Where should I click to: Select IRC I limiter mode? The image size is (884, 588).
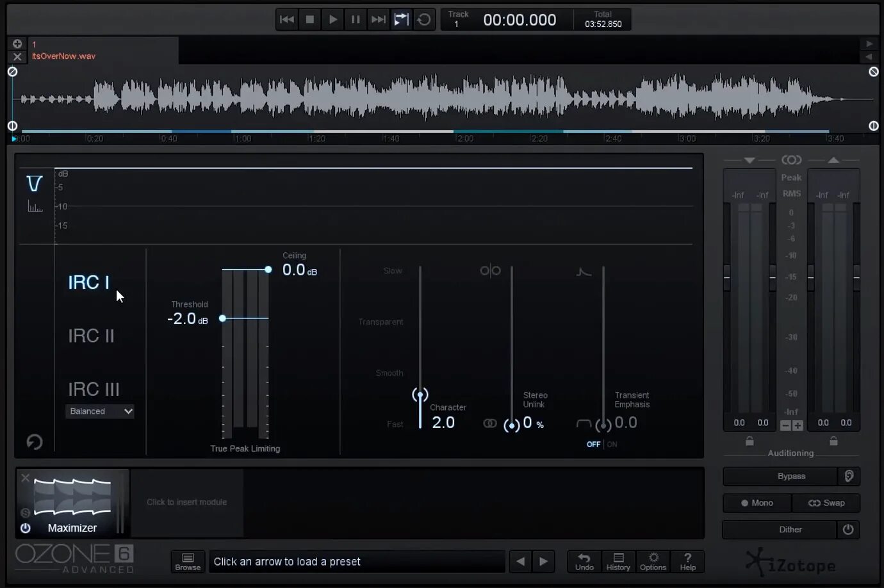point(88,282)
